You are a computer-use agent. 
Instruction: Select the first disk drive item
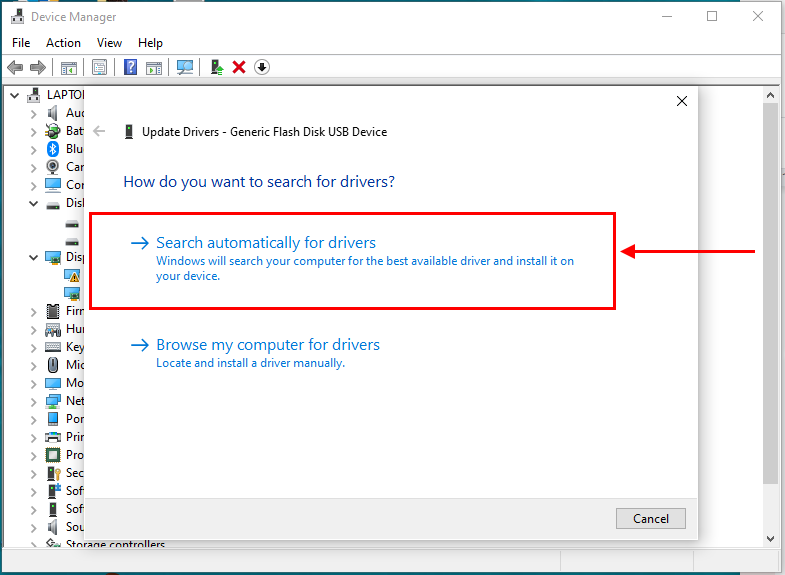pyautogui.click(x=72, y=224)
